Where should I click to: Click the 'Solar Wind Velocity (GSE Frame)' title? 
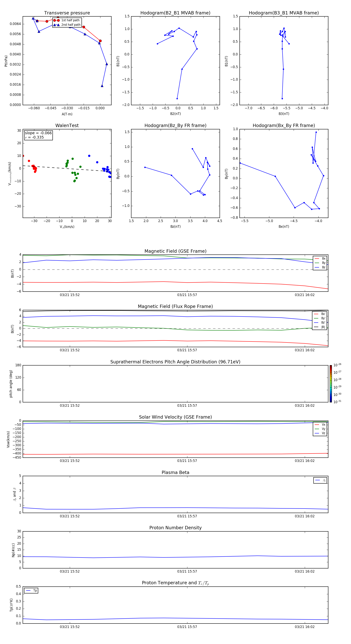click(x=175, y=417)
